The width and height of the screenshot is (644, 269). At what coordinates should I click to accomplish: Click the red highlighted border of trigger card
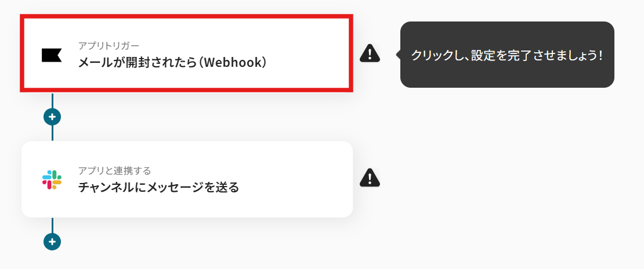187,16
